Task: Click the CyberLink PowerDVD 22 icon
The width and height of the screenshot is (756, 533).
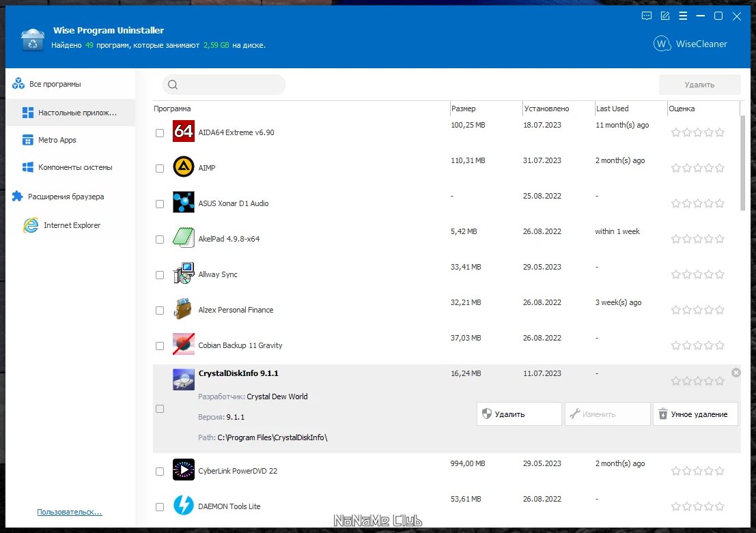Action: coord(184,470)
